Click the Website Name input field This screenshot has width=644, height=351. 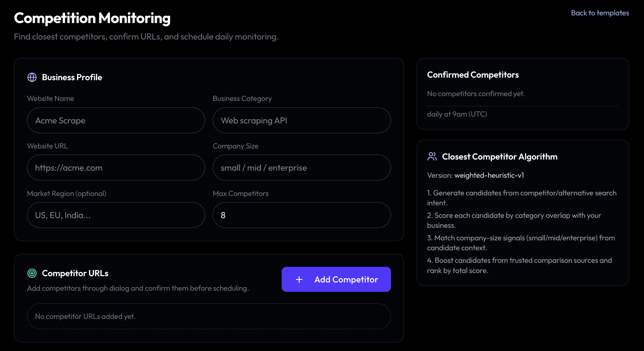coord(116,120)
